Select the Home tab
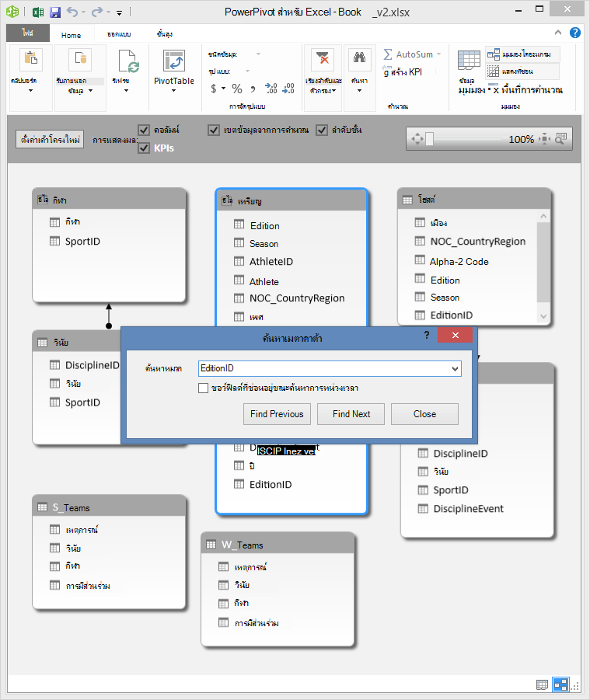The image size is (590, 700). tap(71, 35)
